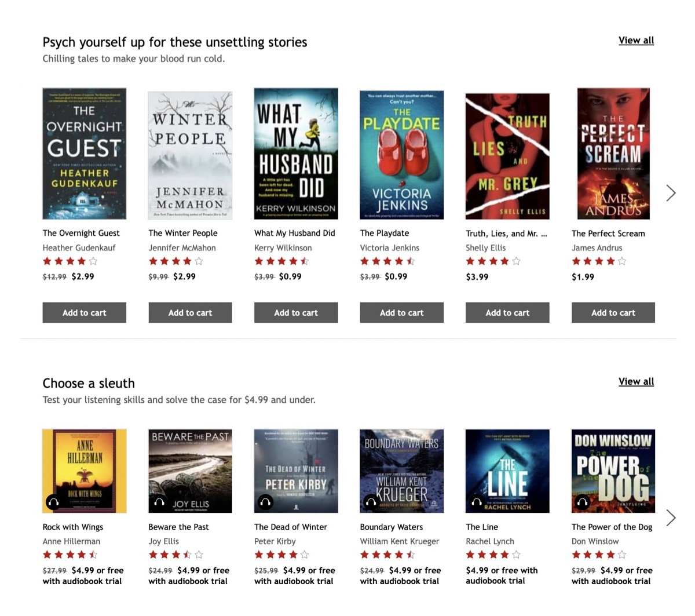The height and width of the screenshot is (616, 695).
Task: Add Truth, Lies, and Mr. Grey to cart
Action: (x=507, y=312)
